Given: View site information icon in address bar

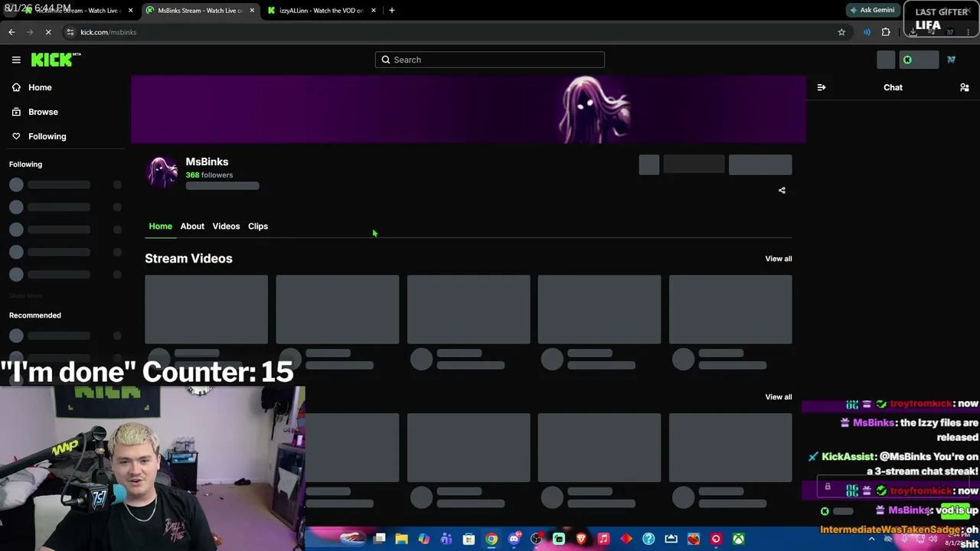Looking at the screenshot, I should [x=70, y=32].
